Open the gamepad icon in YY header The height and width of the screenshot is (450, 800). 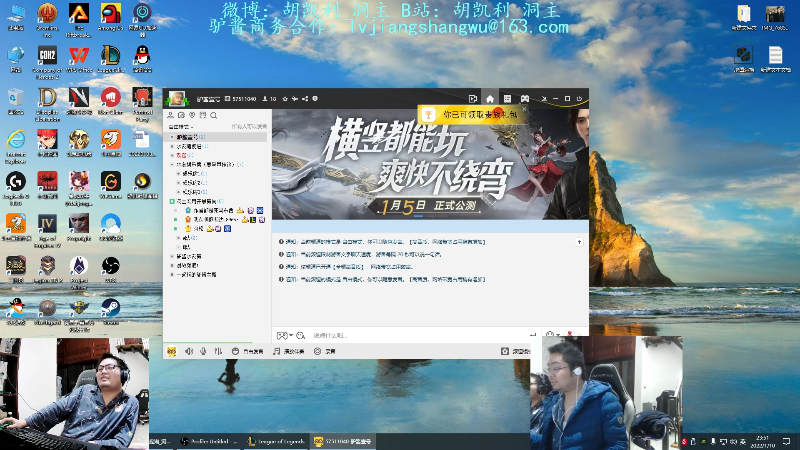point(524,98)
